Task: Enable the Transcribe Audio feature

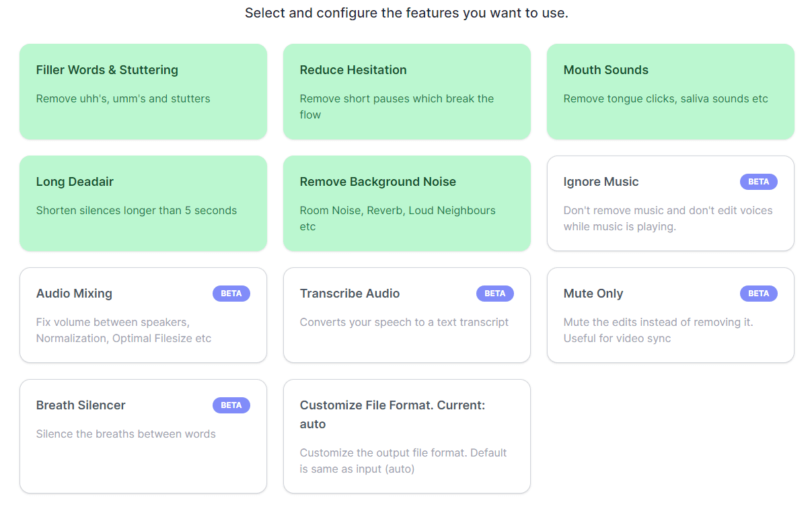Action: 406,315
